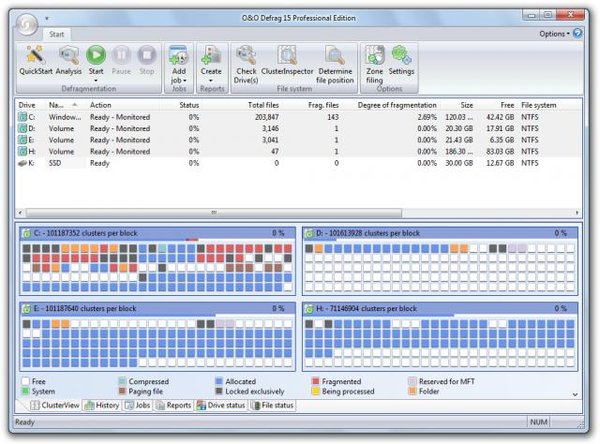This screenshot has width=600, height=444.
Task: Open Determine file position
Action: click(335, 64)
